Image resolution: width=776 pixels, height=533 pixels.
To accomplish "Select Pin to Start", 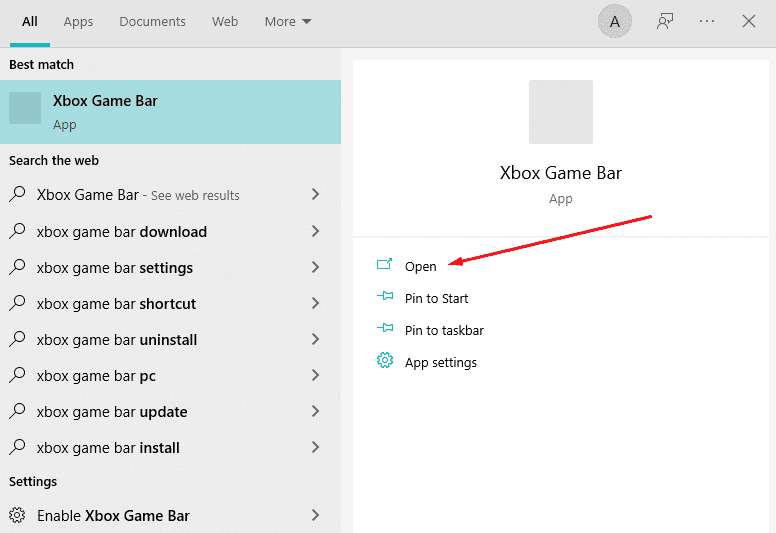I will [436, 298].
